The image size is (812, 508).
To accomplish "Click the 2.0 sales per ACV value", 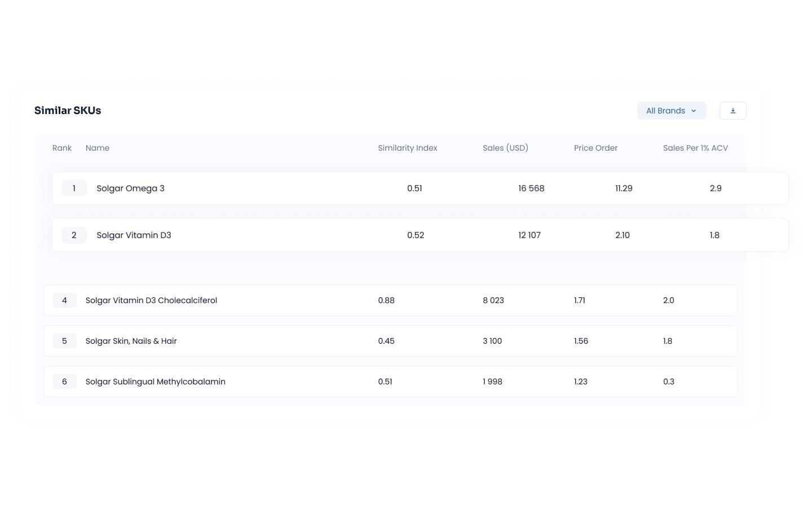I will 669,300.
